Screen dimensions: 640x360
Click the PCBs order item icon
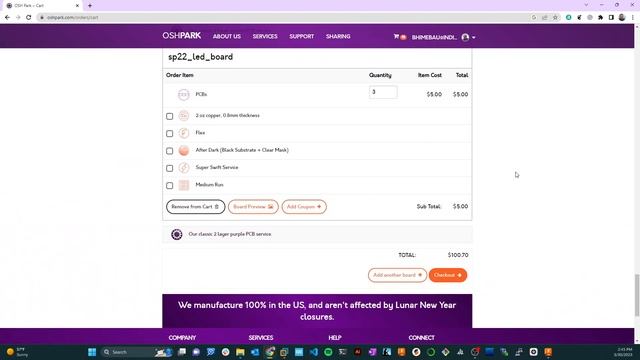[x=184, y=95]
